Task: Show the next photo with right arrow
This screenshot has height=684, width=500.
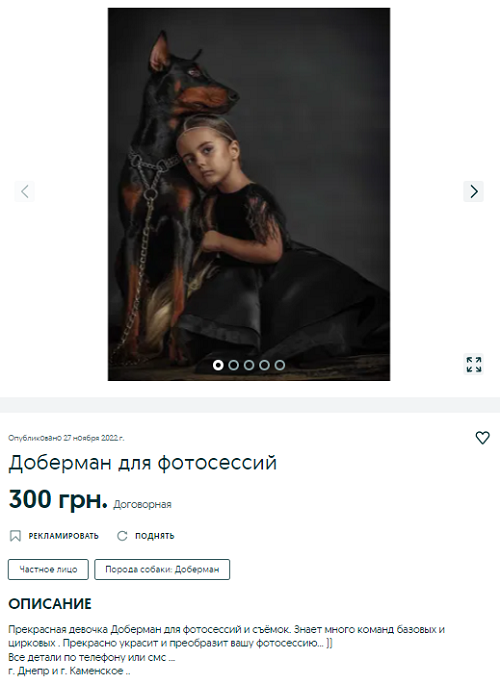Action: [473, 192]
